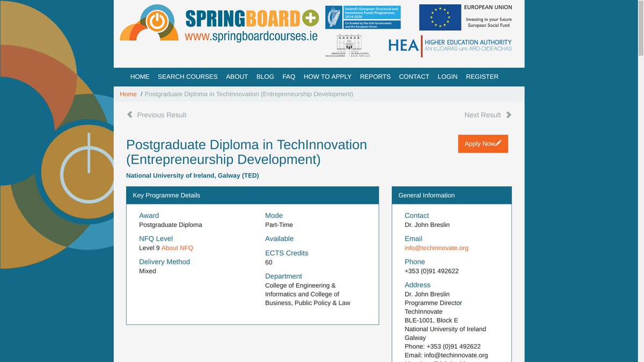This screenshot has width=644, height=362.
Task: Open the HEA Higher Education Authority logo
Action: (450, 46)
